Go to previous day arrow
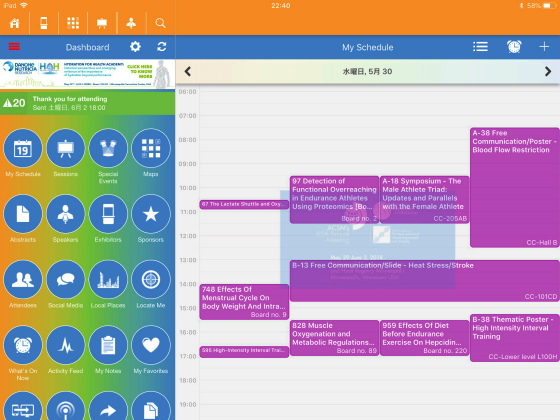Screen dimensions: 560x420 coord(188,71)
